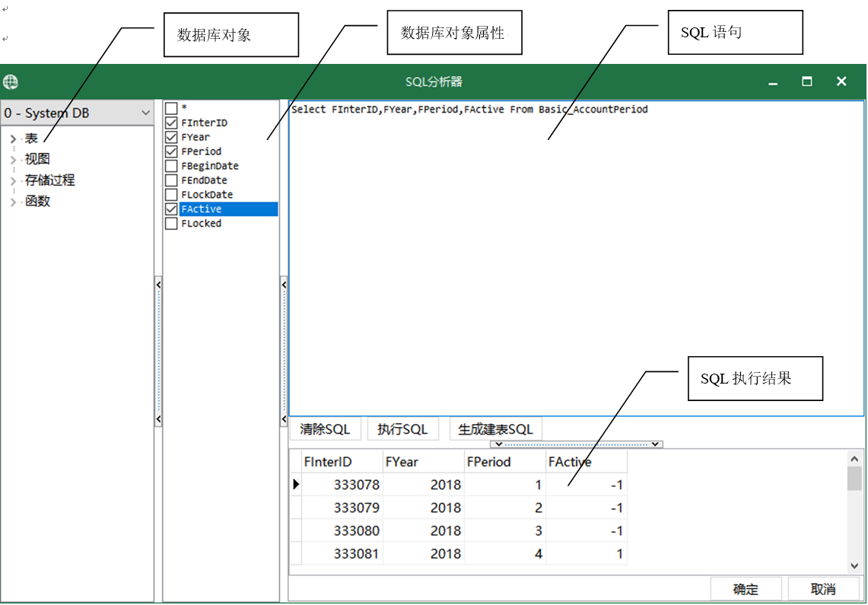Viewport: 868px width, 605px height.
Task: Click the cell 333081
Action: [x=342, y=553]
